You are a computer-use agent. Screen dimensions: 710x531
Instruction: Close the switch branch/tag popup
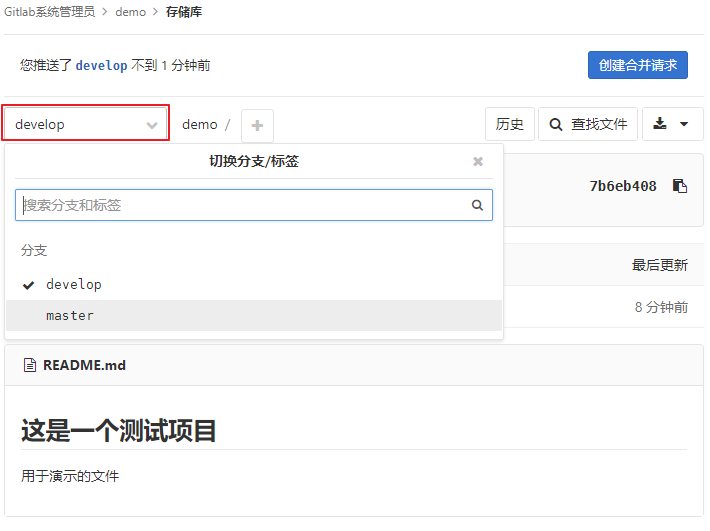tap(478, 161)
